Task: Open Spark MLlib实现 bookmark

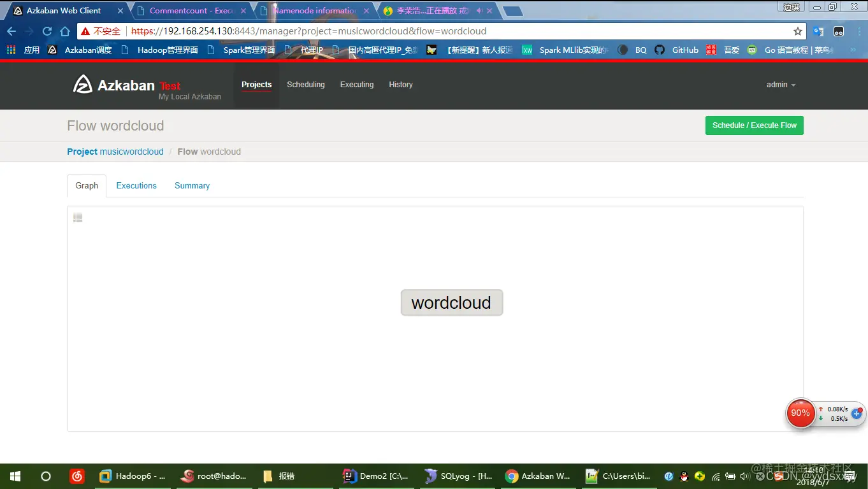Action: coord(565,50)
